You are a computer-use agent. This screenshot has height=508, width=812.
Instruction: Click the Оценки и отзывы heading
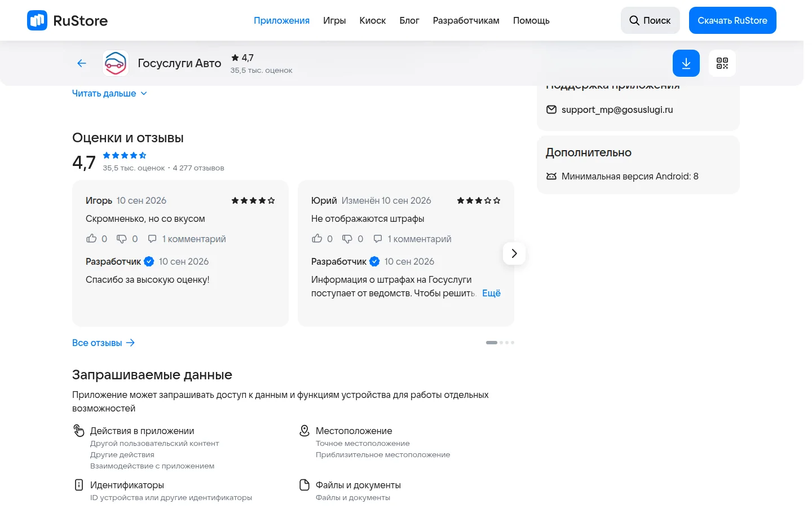[x=128, y=138]
